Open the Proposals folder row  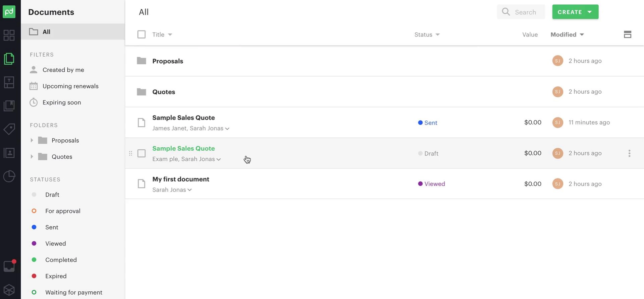(384, 61)
